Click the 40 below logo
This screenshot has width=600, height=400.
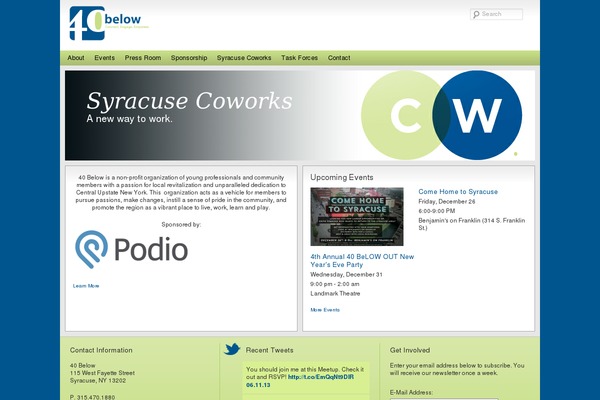(109, 23)
